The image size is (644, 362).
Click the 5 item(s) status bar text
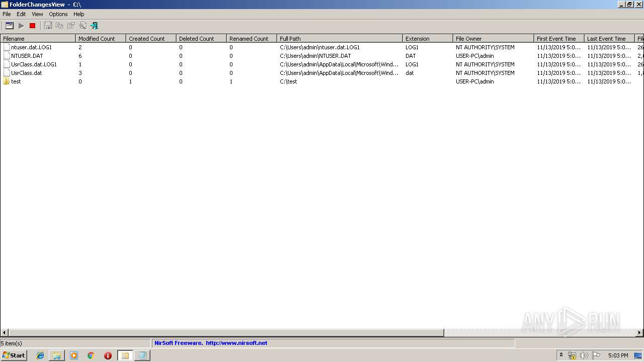11,343
